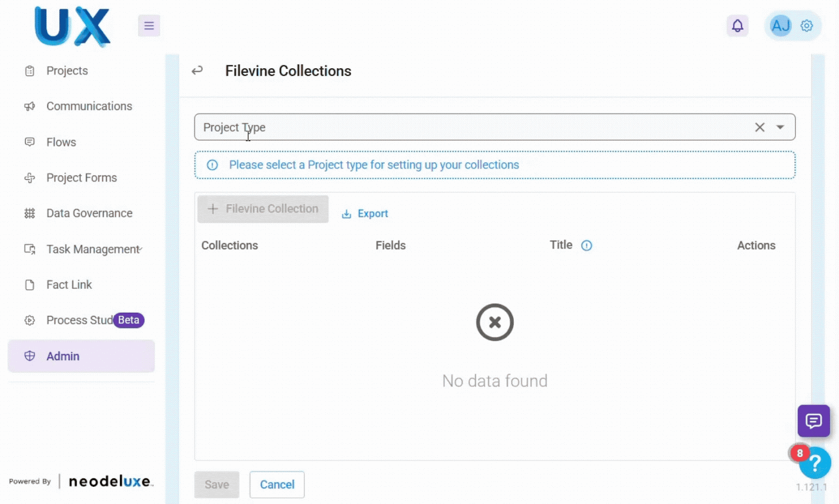Toggle the hamburger sidebar menu

click(149, 26)
